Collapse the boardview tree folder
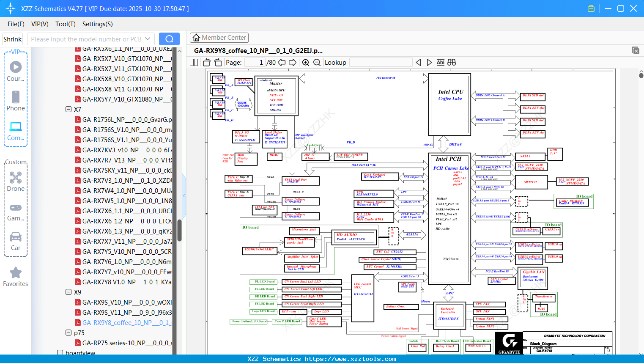Viewport: 644px width, 363px height. 60,352
